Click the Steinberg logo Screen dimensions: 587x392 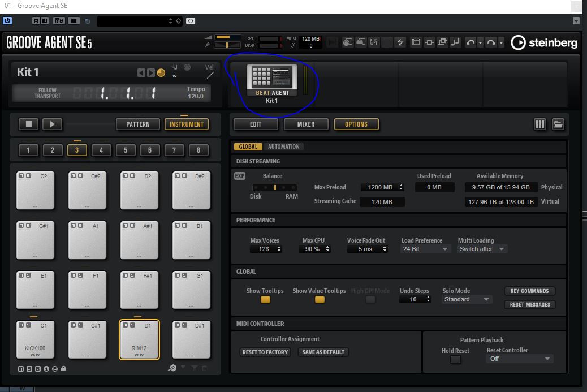click(x=545, y=42)
